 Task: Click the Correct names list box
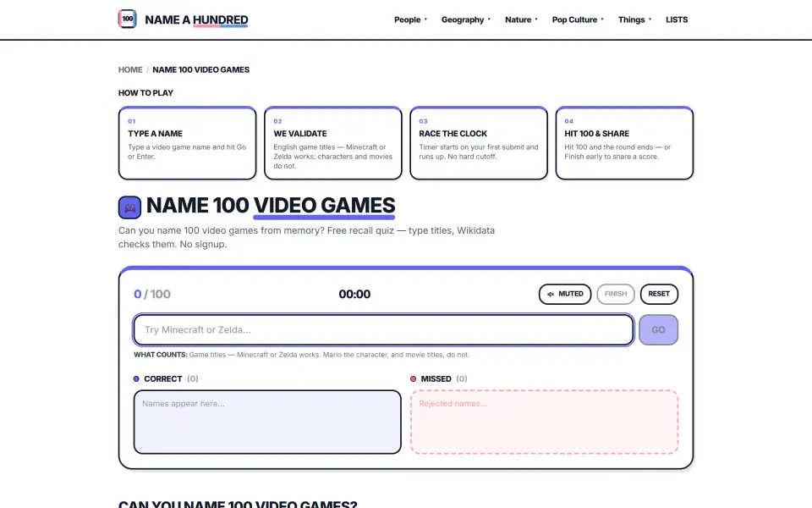[267, 422]
